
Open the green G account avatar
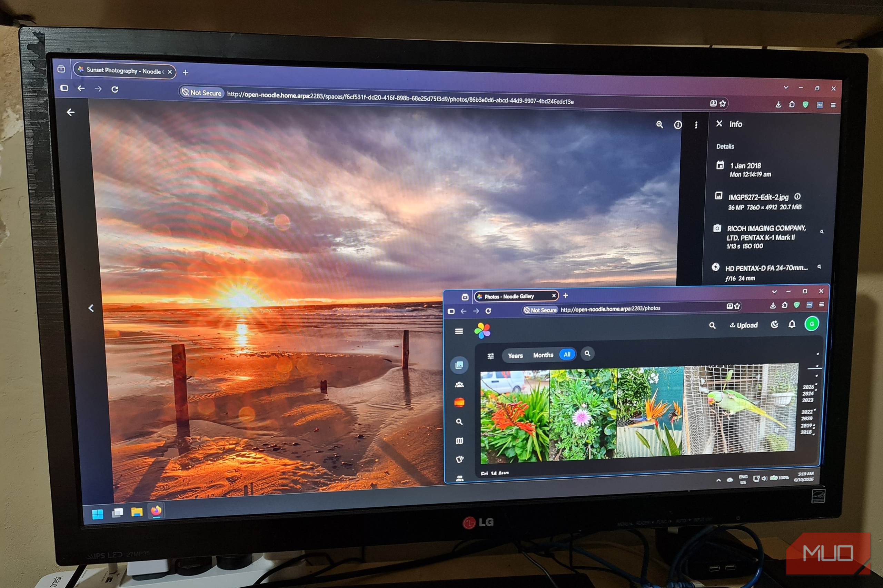click(x=812, y=324)
